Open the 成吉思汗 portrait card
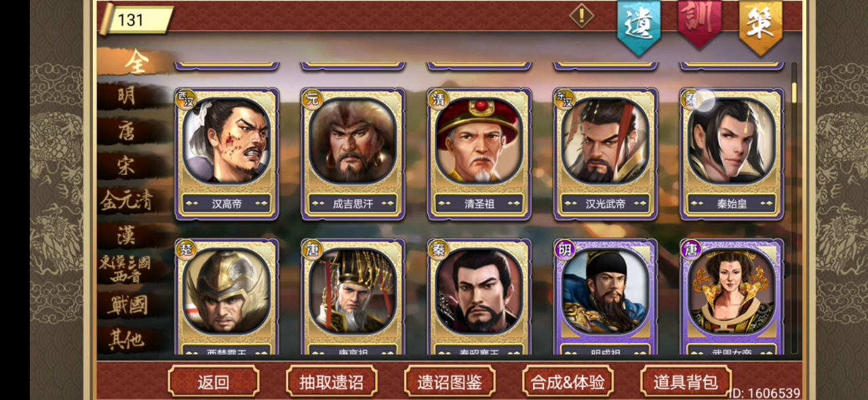The width and height of the screenshot is (868, 400). pos(353,154)
